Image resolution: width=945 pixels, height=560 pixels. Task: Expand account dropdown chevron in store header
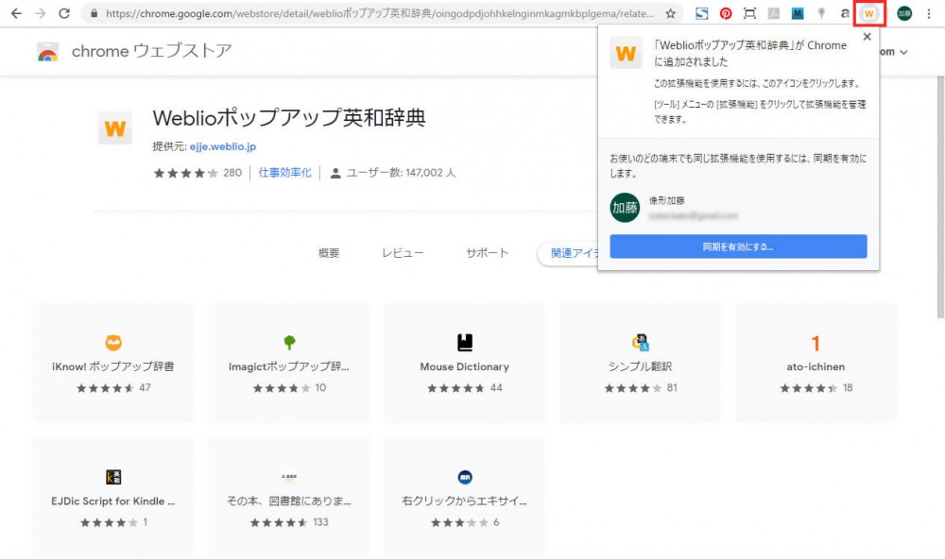point(903,52)
